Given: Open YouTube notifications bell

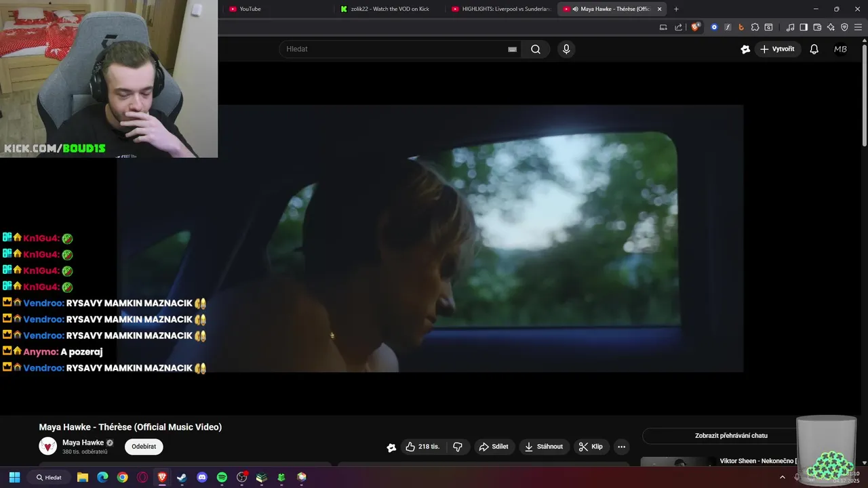Looking at the screenshot, I should tap(814, 49).
